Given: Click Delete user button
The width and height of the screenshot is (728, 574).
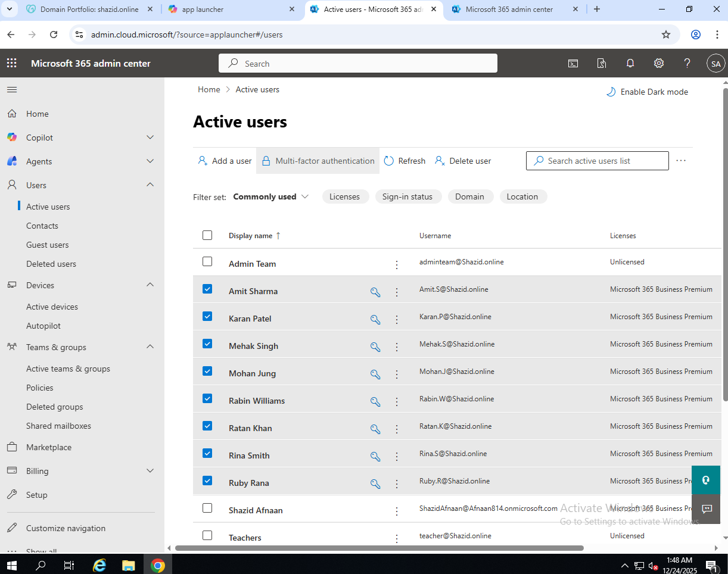Looking at the screenshot, I should (463, 161).
